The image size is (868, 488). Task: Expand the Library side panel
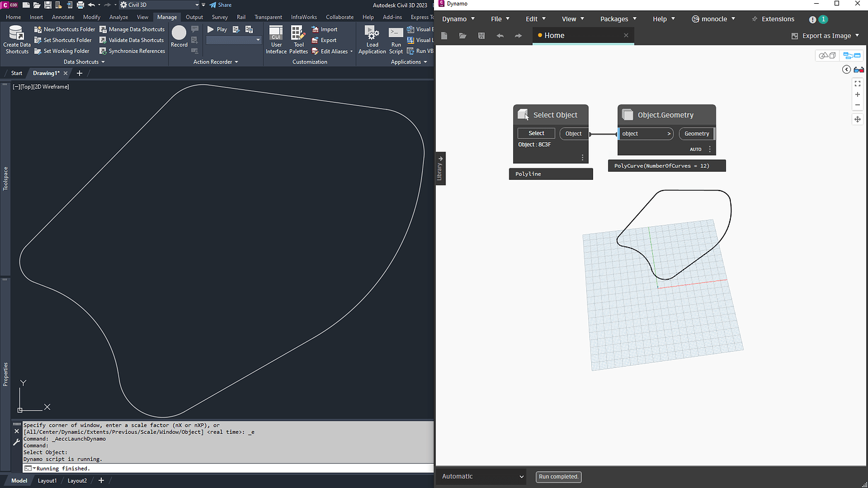pos(440,168)
